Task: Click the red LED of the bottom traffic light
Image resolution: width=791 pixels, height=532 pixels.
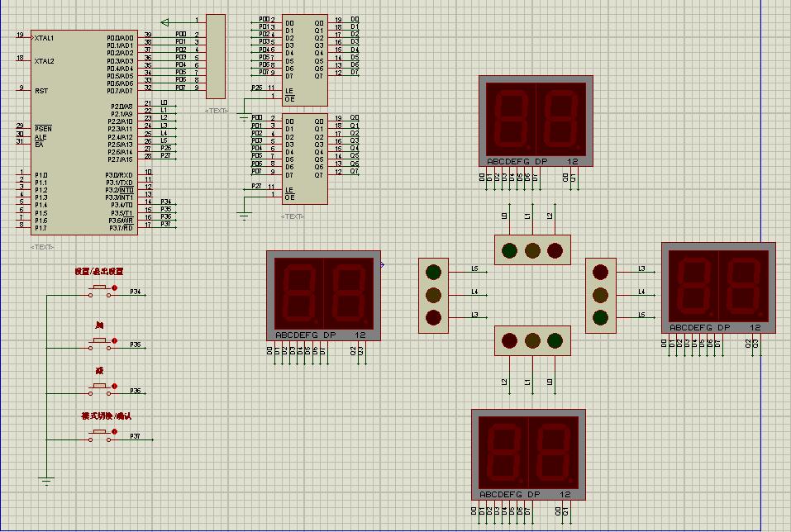Action: pyautogui.click(x=509, y=340)
